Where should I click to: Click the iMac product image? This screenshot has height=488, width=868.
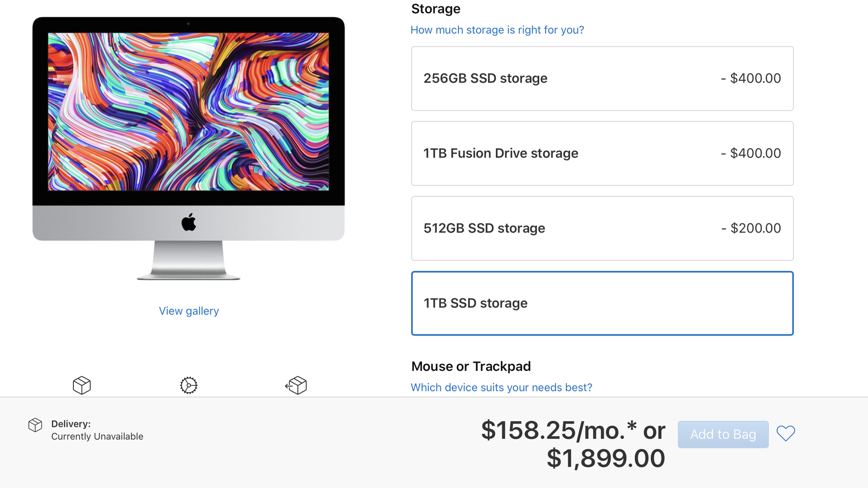188,136
